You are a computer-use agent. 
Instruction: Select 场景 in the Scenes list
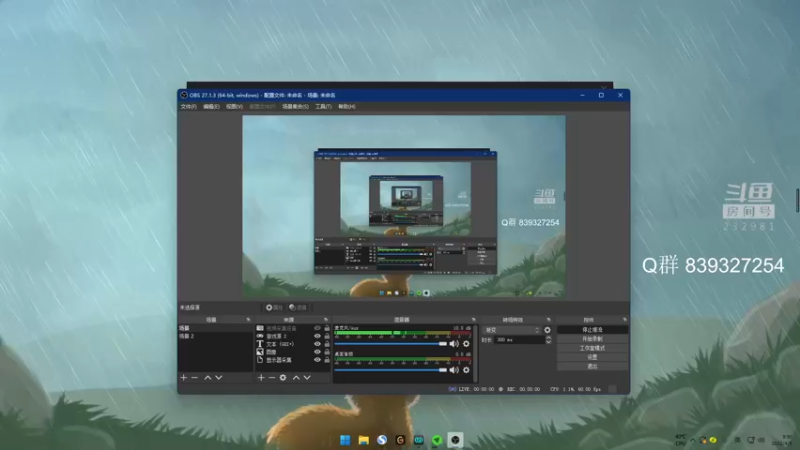point(215,328)
